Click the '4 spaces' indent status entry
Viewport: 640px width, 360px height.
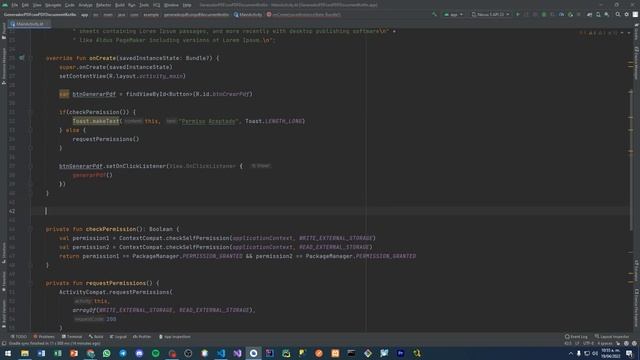(604, 344)
